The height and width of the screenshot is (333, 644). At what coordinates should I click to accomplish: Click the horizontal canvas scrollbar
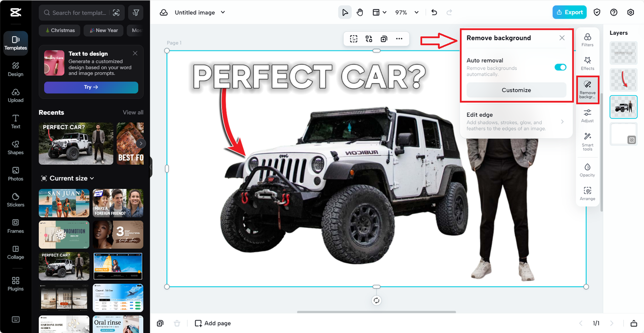[376, 312]
